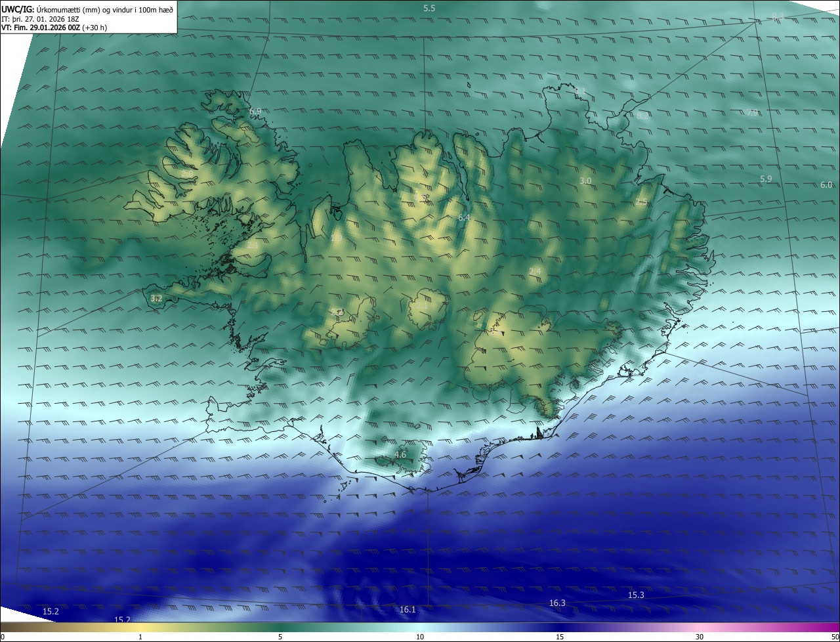
Task: Click the map value label '7.9'
Action: coord(752,112)
